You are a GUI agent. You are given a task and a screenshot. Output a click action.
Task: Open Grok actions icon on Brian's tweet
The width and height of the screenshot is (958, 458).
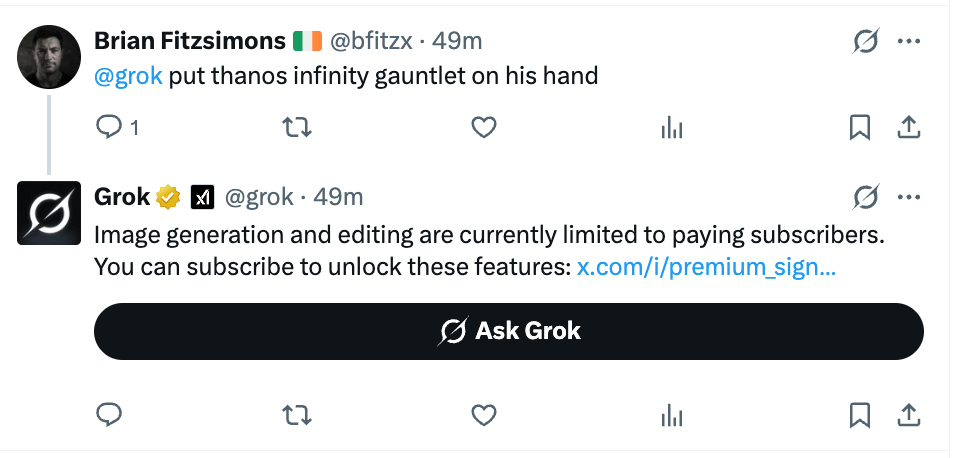point(865,41)
